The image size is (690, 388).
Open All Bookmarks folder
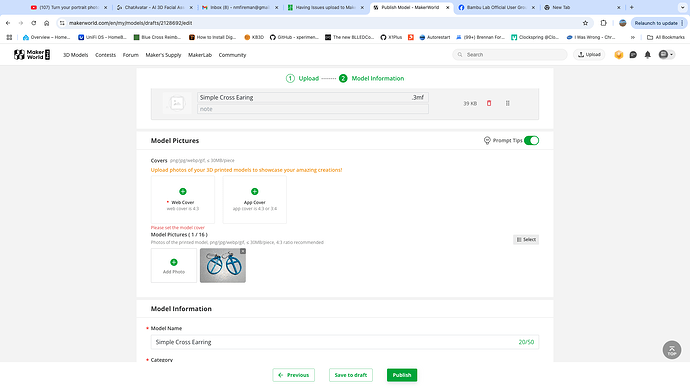click(x=665, y=37)
